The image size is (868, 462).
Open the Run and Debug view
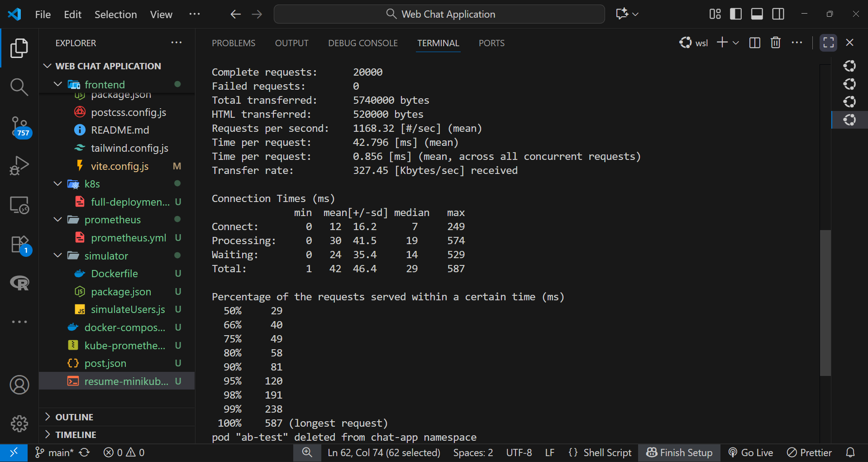click(19, 165)
